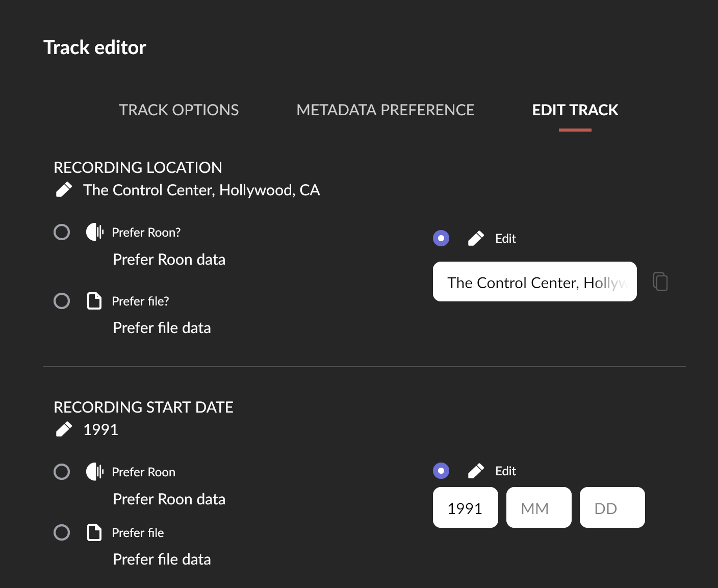Switch to the Track Options tab
Screen dimensions: 718x588
click(x=179, y=110)
